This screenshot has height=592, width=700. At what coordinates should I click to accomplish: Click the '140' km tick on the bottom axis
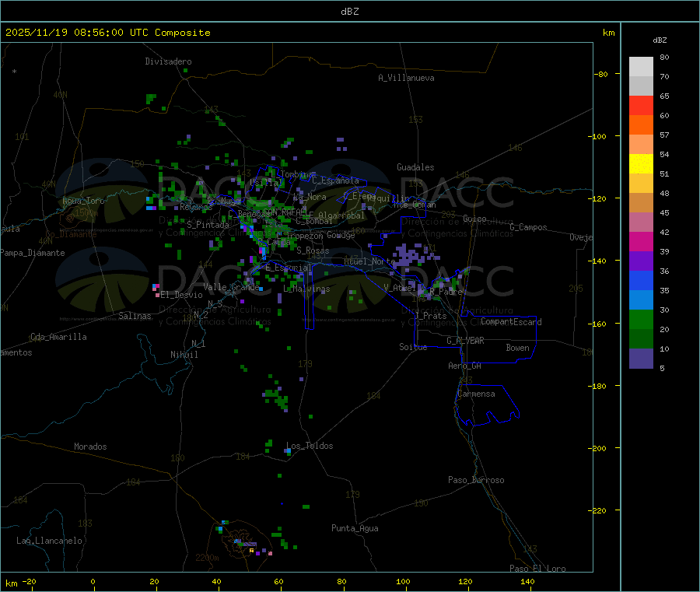(527, 581)
